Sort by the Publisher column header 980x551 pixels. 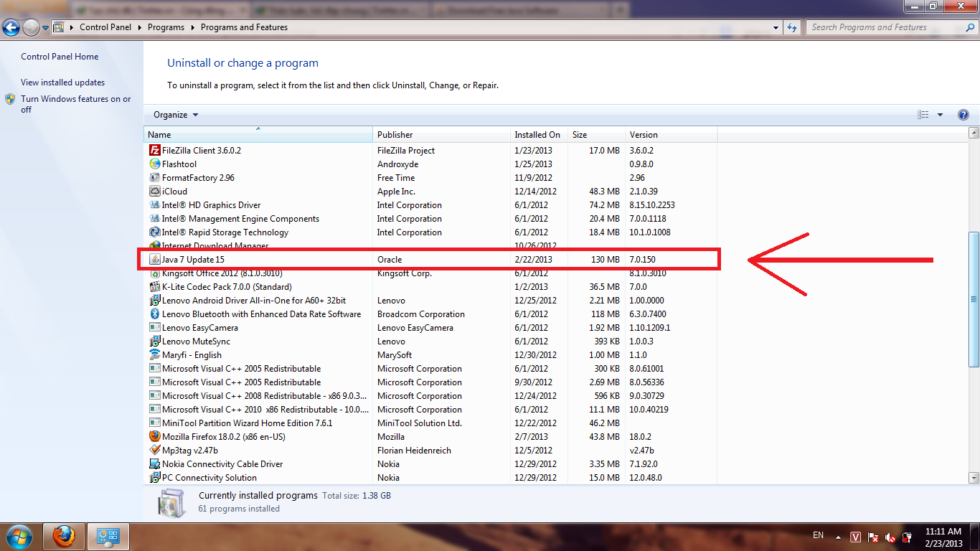coord(441,135)
